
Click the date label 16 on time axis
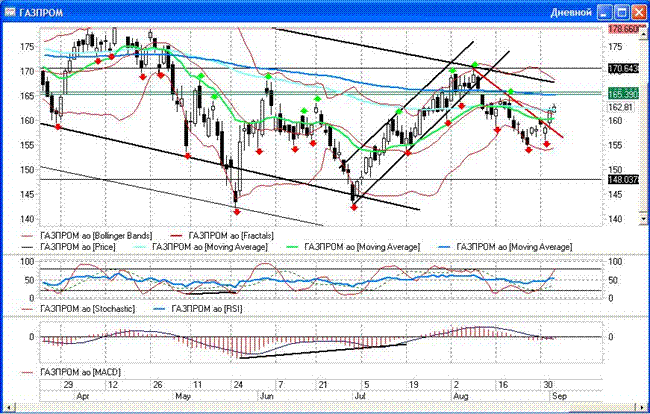click(503, 385)
